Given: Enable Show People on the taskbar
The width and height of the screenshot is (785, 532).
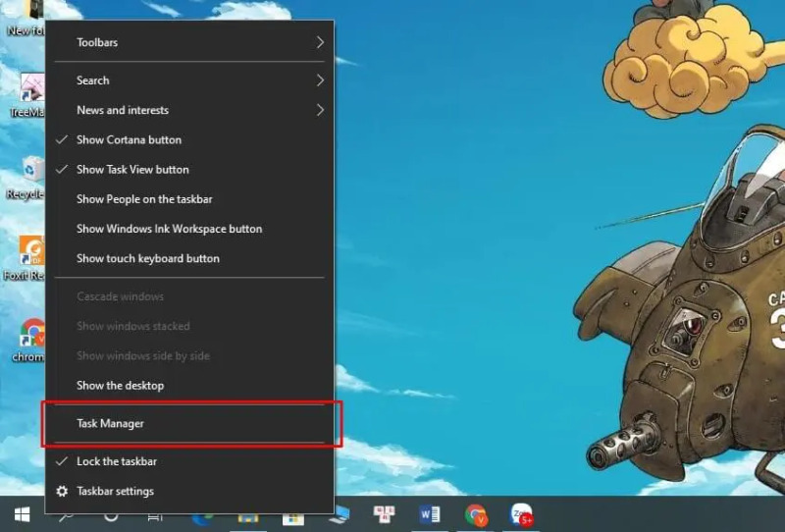Looking at the screenshot, I should (189, 199).
